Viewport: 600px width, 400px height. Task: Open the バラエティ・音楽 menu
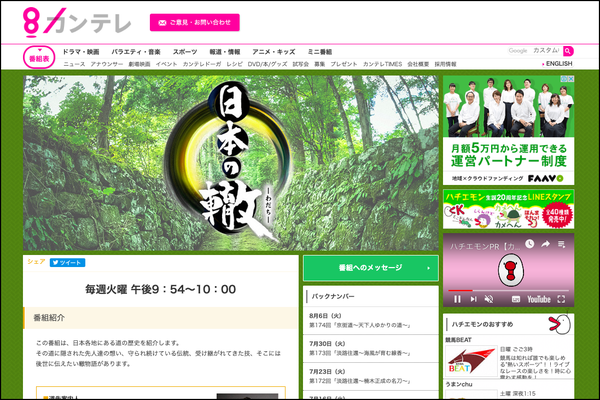click(136, 50)
